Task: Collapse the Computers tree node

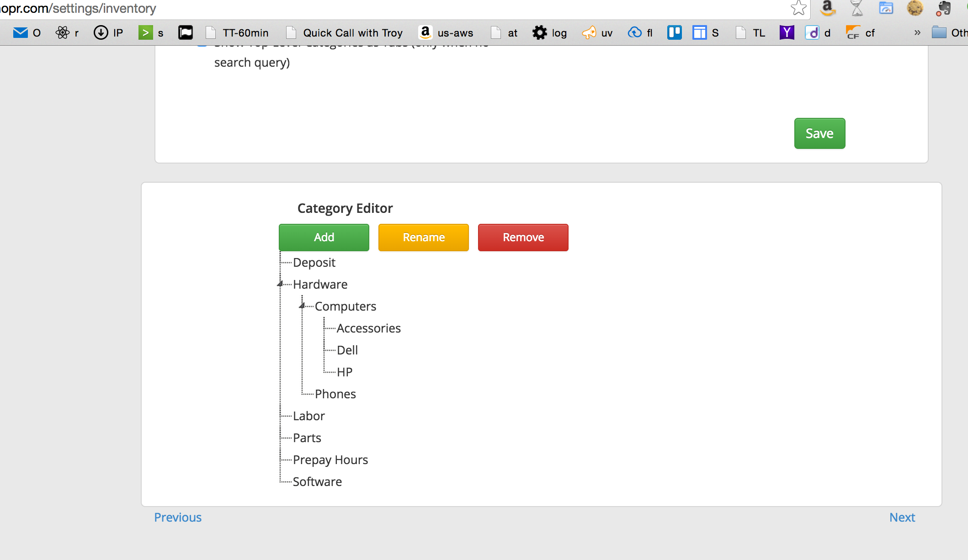Action: click(x=302, y=306)
